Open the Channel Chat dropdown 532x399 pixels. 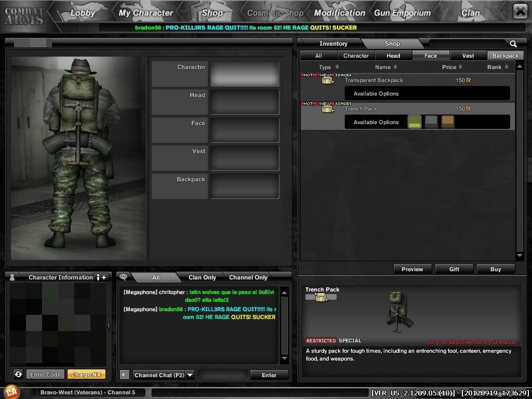pyautogui.click(x=190, y=375)
